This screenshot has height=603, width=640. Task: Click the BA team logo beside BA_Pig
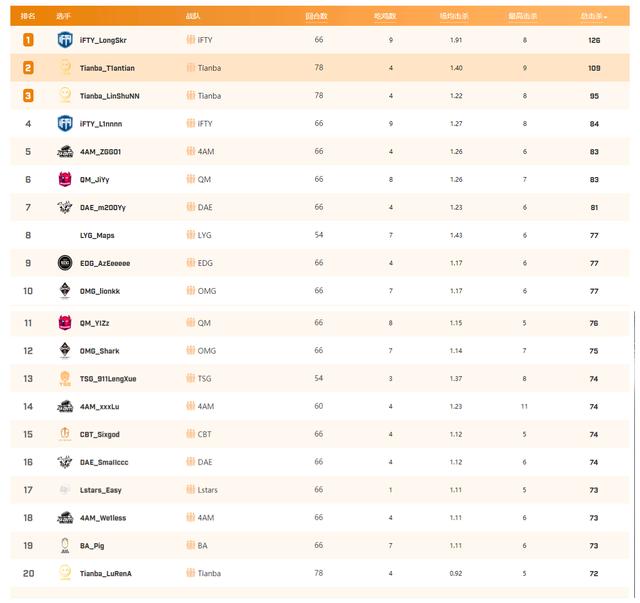tap(65, 546)
